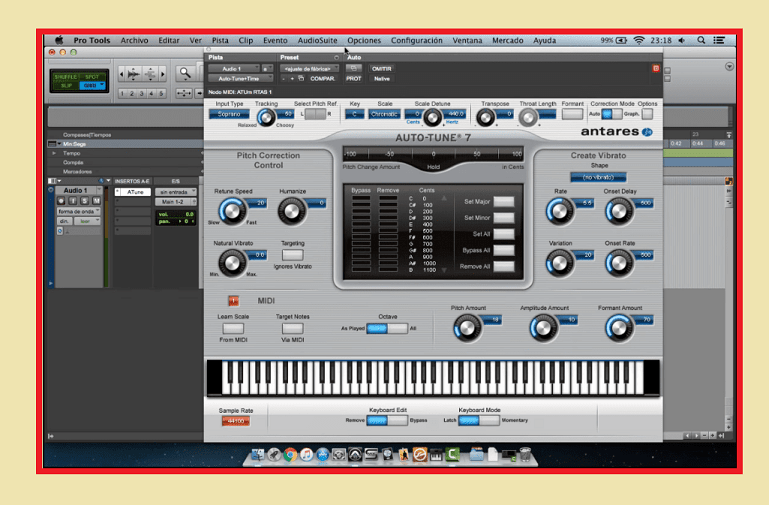
Task: Click the red target icon in plugin header
Action: (x=656, y=69)
